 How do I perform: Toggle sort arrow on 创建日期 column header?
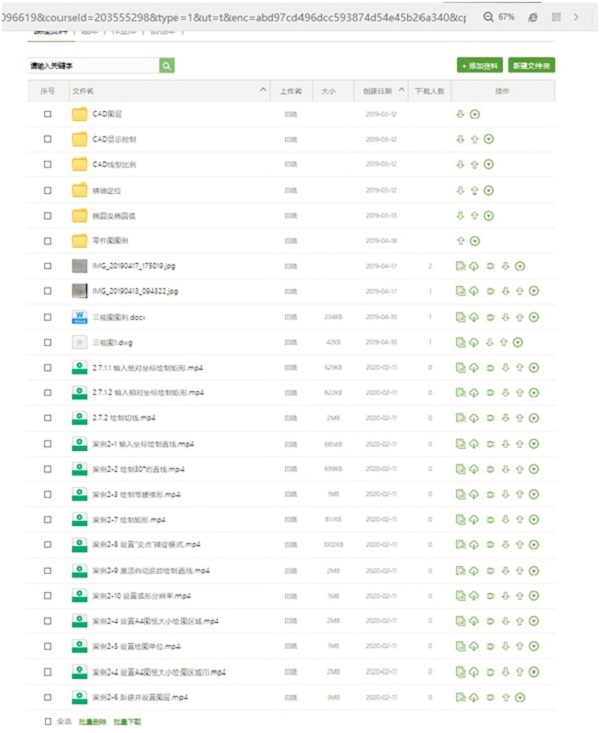pos(403,91)
